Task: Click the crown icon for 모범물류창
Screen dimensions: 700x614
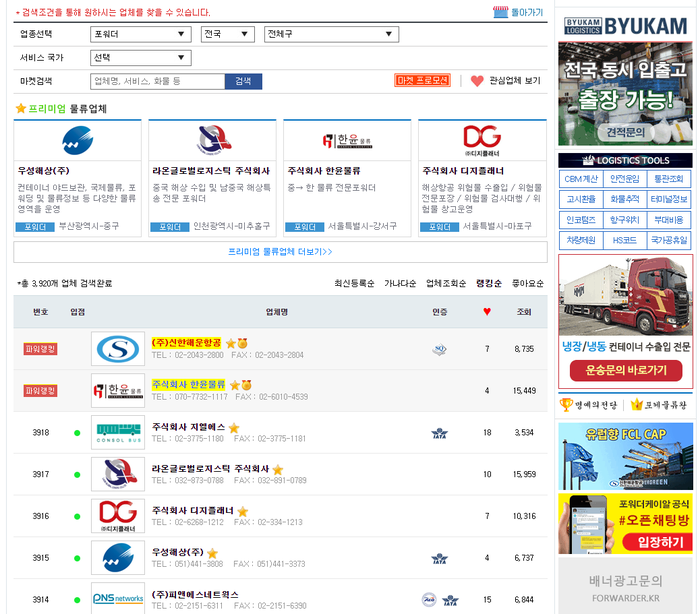Action: [637, 405]
